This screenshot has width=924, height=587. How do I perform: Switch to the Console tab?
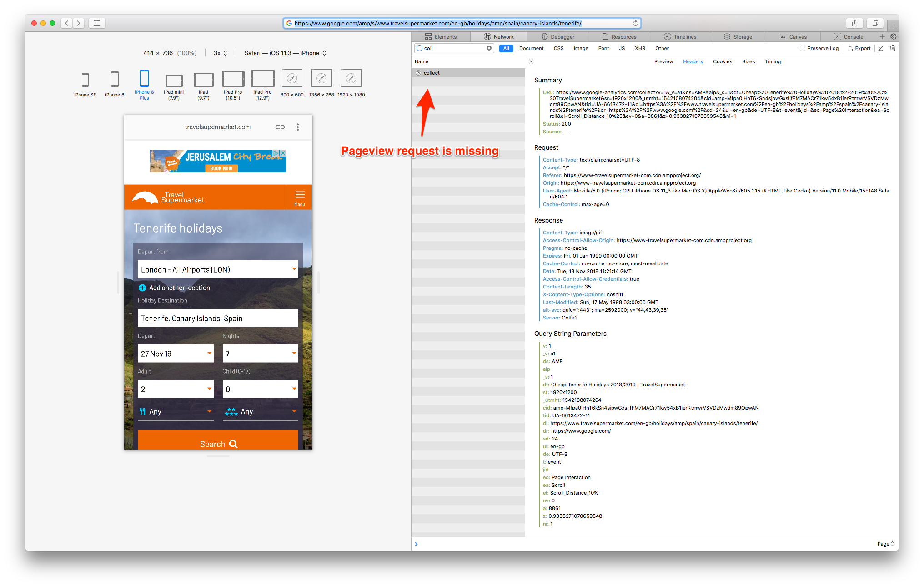pyautogui.click(x=849, y=37)
